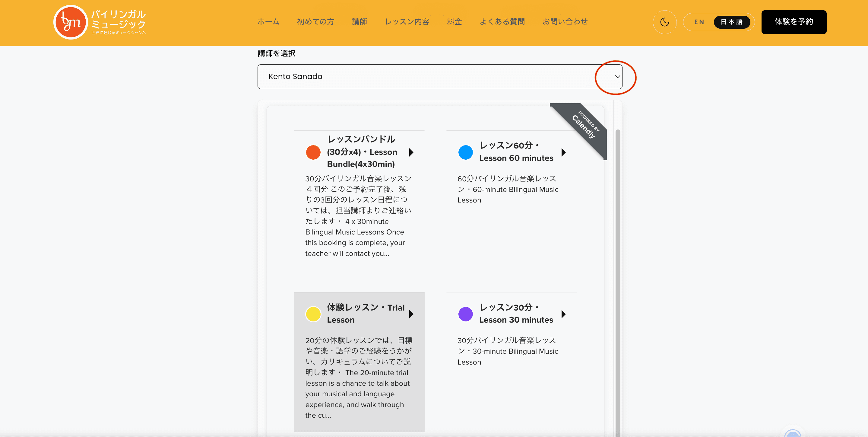The image size is (868, 437).
Task: Click arrow next to Lesson 30 minutes
Action: tap(563, 314)
